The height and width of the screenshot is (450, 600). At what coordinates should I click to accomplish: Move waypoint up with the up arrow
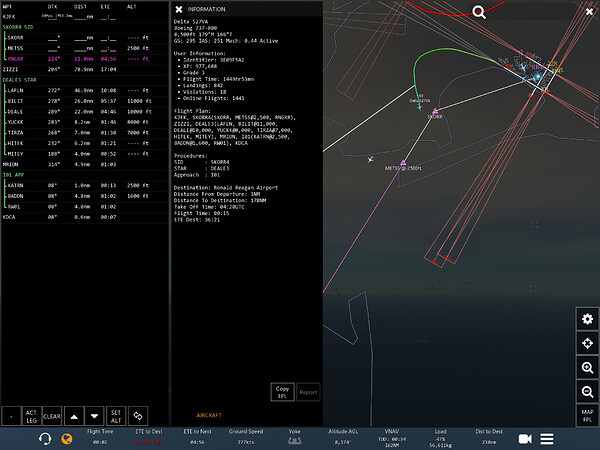pyautogui.click(x=74, y=416)
